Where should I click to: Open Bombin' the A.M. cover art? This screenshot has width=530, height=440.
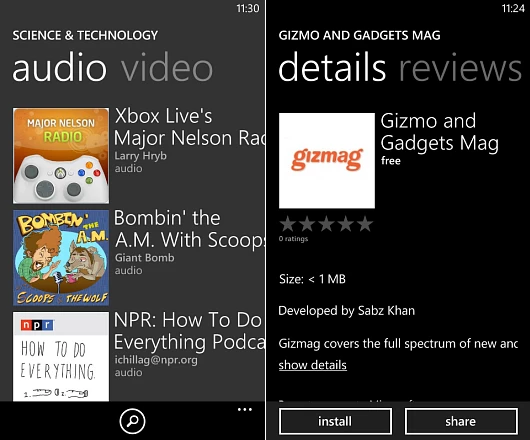pyautogui.click(x=61, y=258)
